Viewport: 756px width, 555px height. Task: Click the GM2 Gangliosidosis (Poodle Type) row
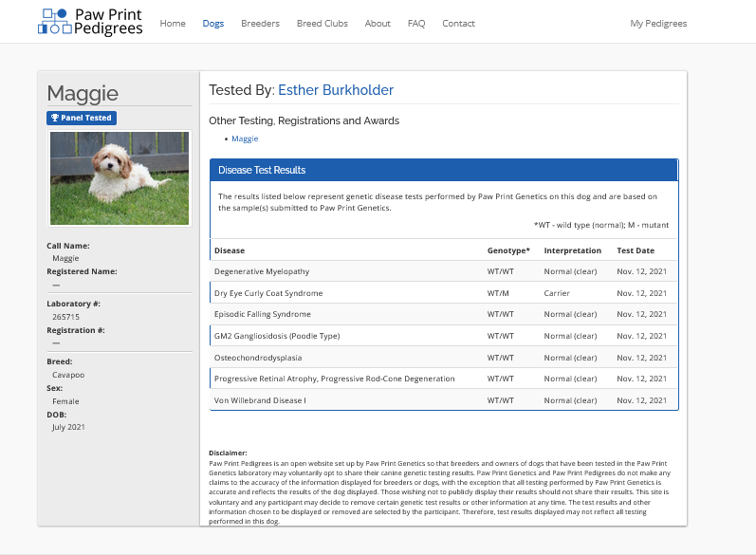443,336
